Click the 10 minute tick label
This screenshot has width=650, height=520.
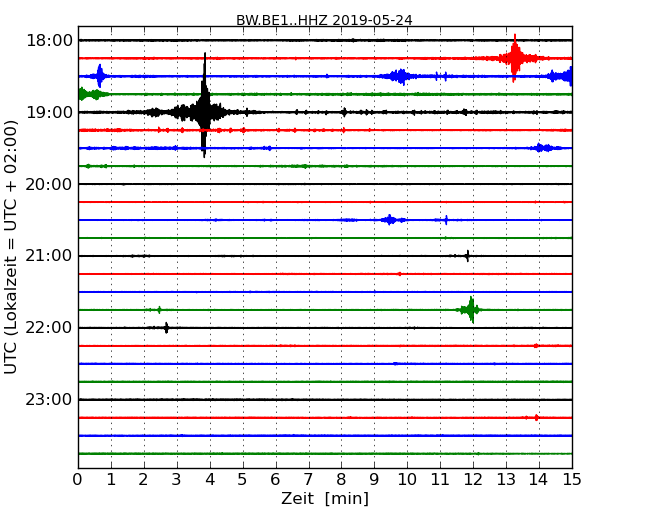point(407,479)
